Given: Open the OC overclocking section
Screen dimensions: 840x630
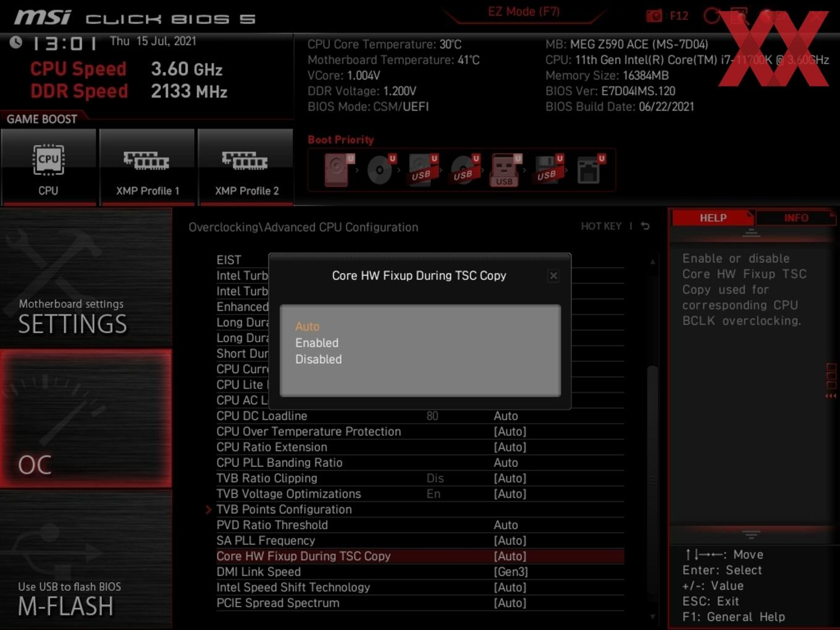Looking at the screenshot, I should click(x=86, y=419).
